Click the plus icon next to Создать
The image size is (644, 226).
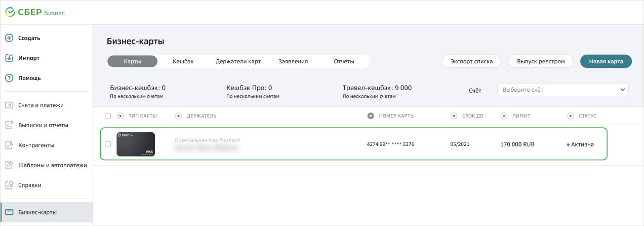9,38
